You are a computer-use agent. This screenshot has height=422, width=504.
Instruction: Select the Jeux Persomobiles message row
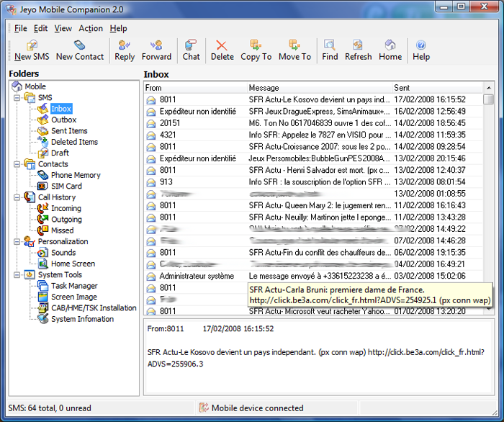tap(313, 158)
